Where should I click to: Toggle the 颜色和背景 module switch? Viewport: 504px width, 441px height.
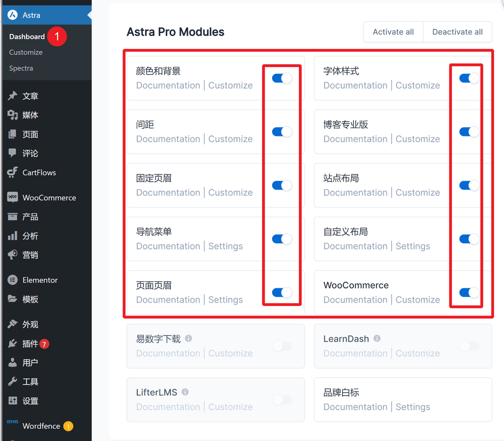point(282,78)
